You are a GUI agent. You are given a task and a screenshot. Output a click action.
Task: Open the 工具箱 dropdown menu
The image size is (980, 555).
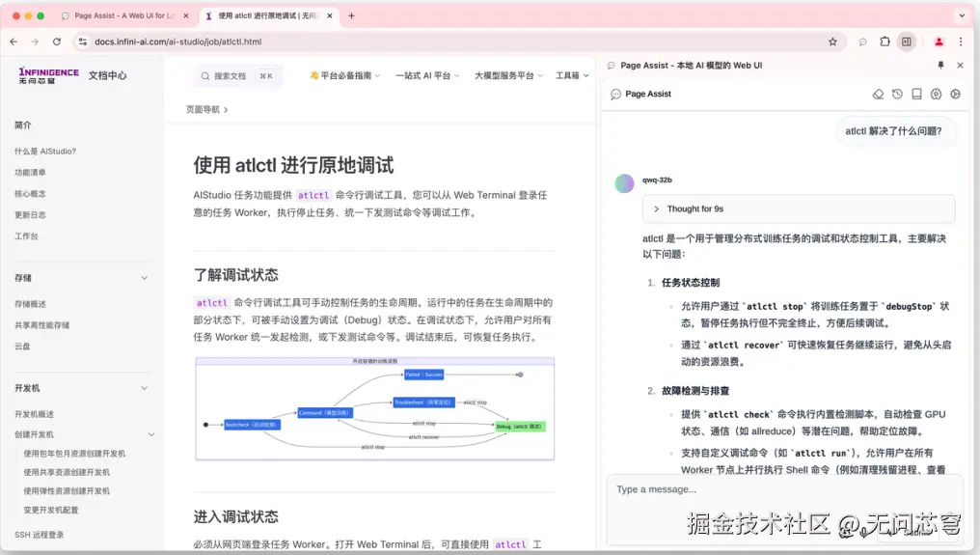572,75
